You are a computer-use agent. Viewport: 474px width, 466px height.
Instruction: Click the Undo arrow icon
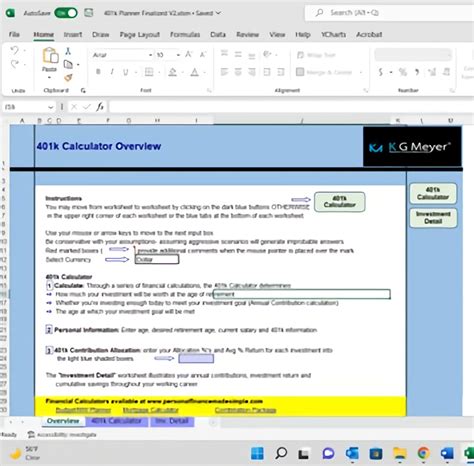click(14, 51)
